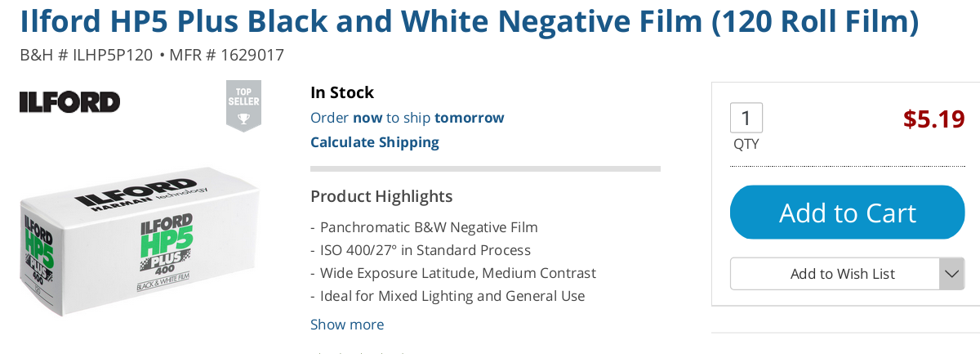Screen dimensions: 980x354
Task: Expand the Add to Wish List dropdown arrow
Action: point(951,274)
